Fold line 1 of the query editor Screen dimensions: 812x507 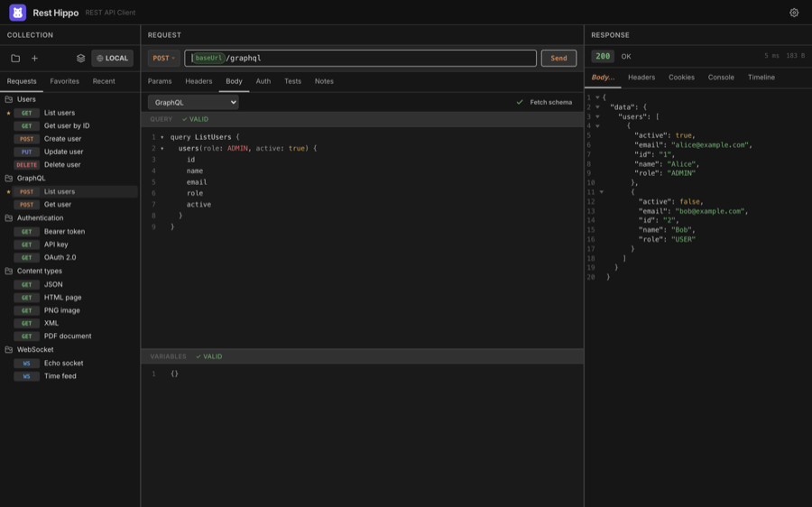click(162, 137)
